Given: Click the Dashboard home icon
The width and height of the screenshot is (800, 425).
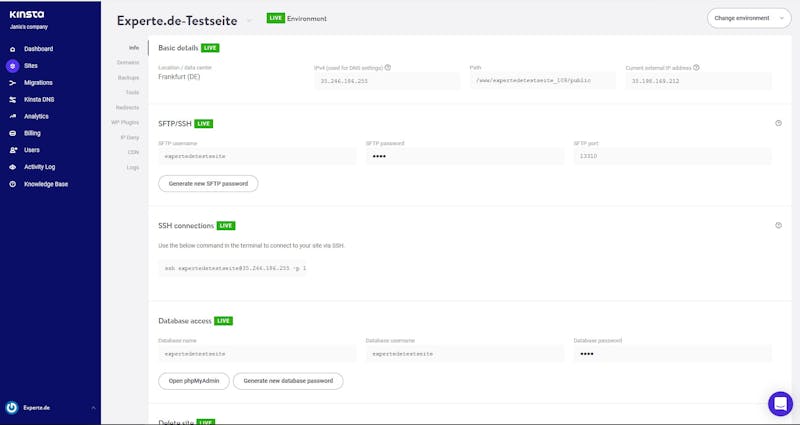Looking at the screenshot, I should pos(13,49).
